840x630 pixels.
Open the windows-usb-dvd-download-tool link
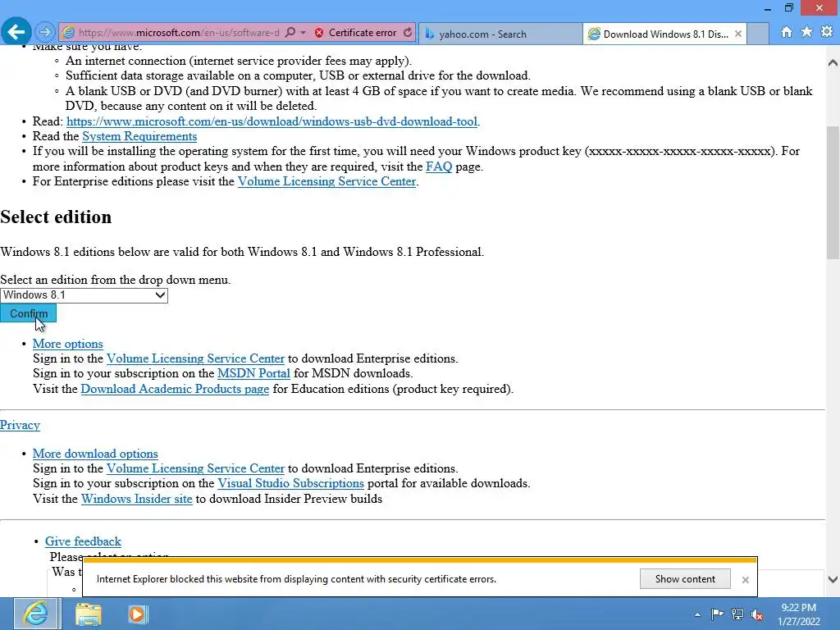tap(272, 121)
